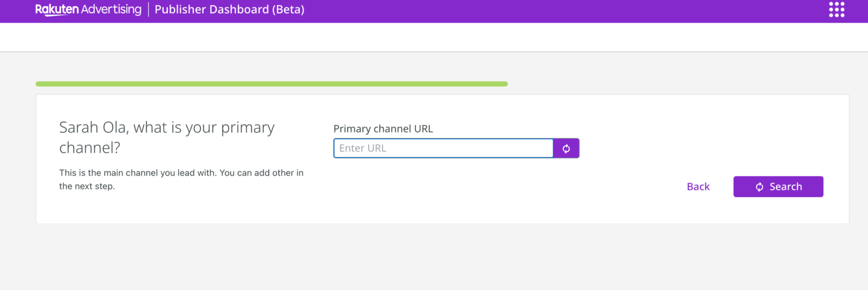Click the divider between logo and title
This screenshot has width=868, height=290.
pos(149,10)
